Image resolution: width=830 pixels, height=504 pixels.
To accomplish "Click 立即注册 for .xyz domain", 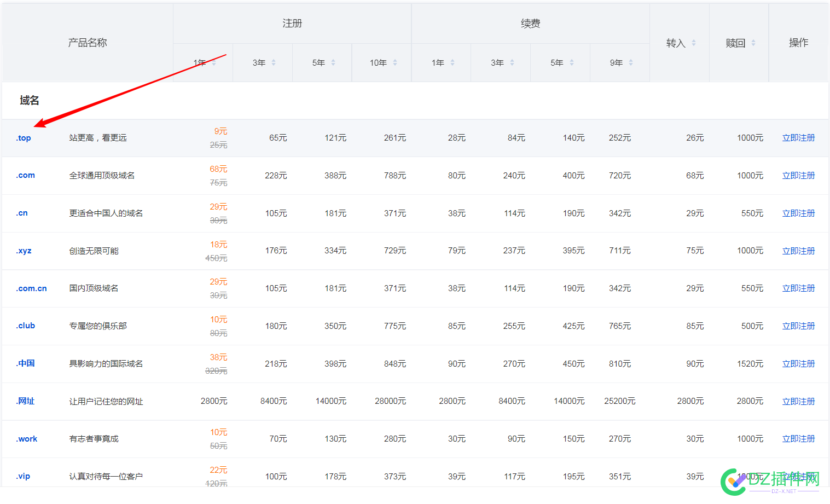I will (x=798, y=251).
